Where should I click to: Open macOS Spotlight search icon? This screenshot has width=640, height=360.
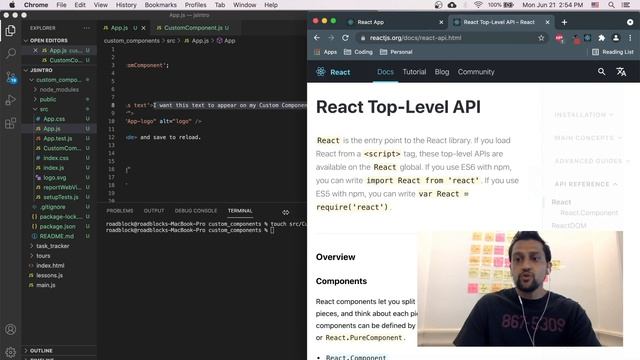pyautogui.click(x=611, y=5)
